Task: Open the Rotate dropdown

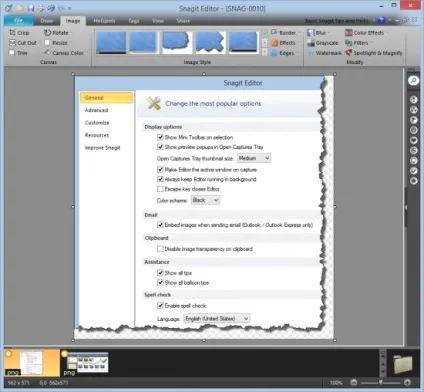Action: [x=58, y=33]
